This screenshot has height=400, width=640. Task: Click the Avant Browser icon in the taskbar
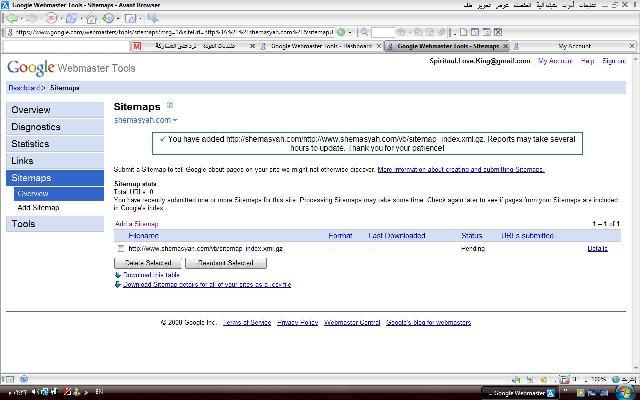(x=550, y=393)
